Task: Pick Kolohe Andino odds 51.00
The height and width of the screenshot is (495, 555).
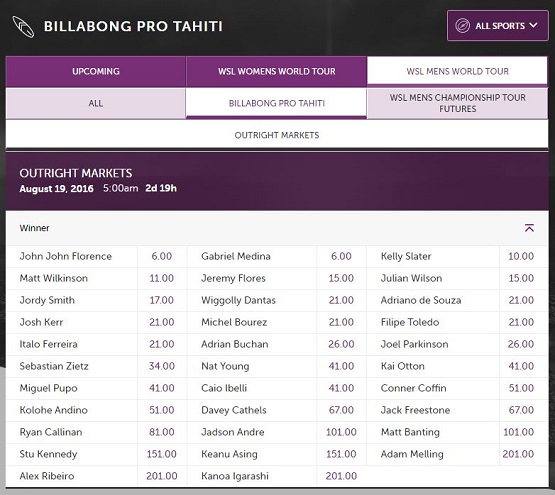Action: tap(162, 410)
